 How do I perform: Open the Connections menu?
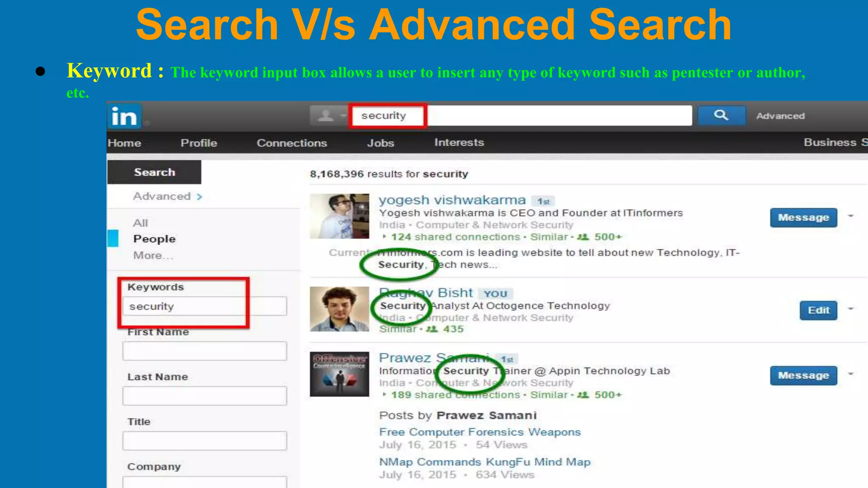[x=292, y=143]
